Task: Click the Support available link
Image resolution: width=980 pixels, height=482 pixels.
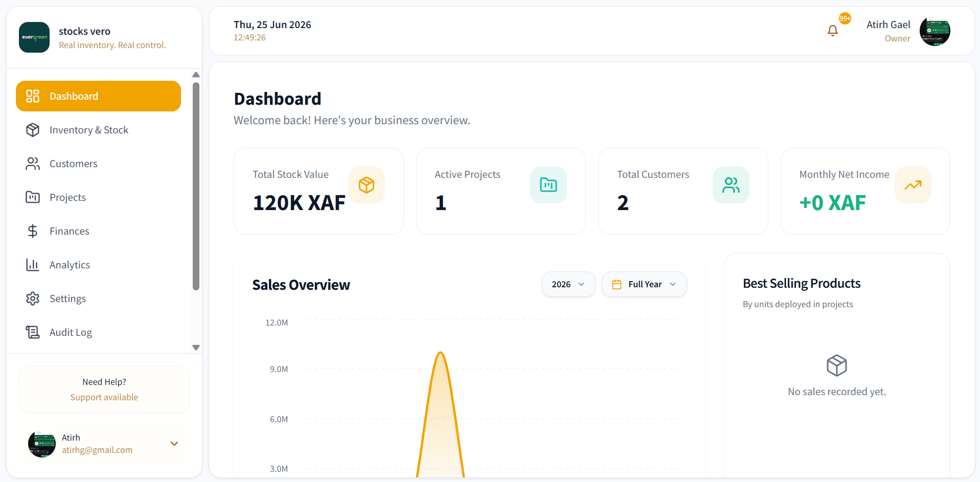Action: click(x=104, y=397)
